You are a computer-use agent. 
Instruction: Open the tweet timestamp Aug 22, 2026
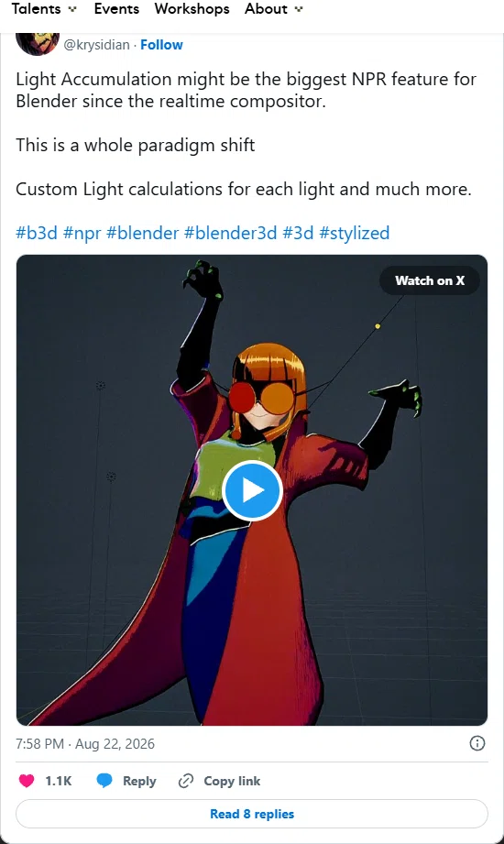tap(85, 744)
